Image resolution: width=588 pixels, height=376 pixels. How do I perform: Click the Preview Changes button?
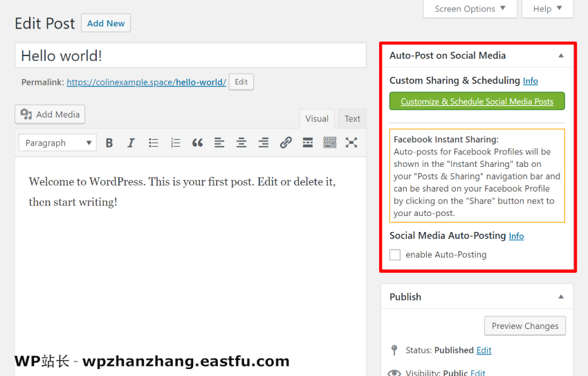(525, 325)
